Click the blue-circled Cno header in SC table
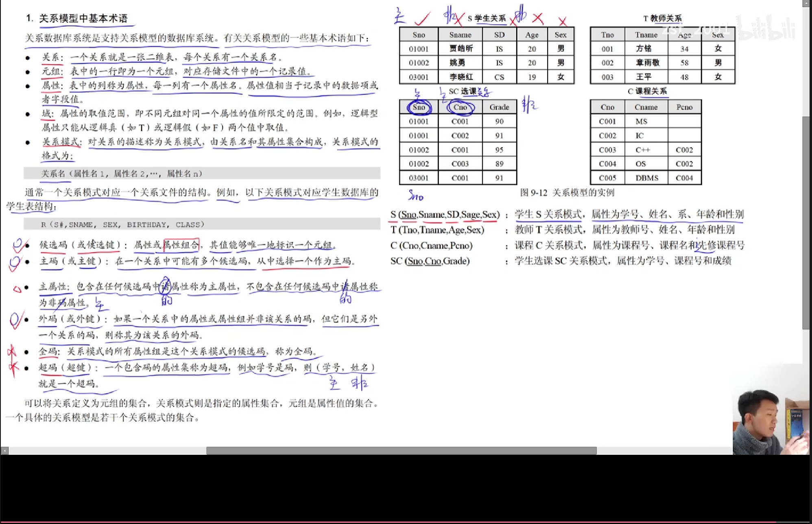Viewport: 812px width, 524px height. (460, 107)
